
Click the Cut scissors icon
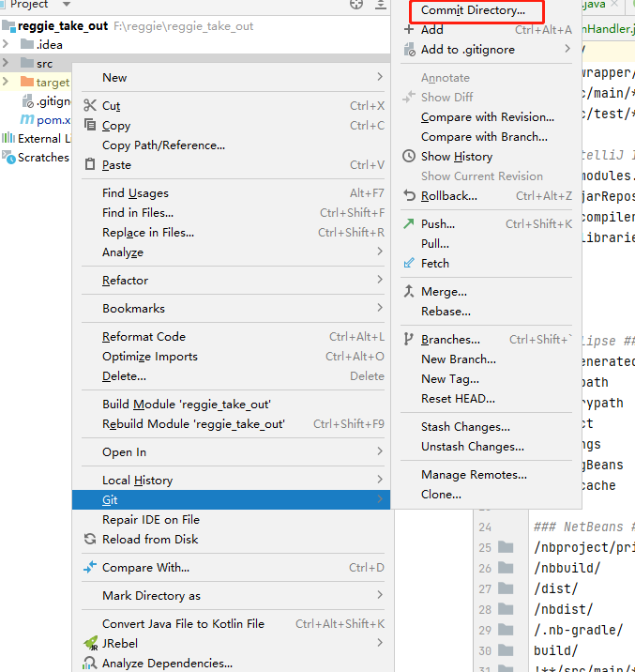click(x=90, y=105)
